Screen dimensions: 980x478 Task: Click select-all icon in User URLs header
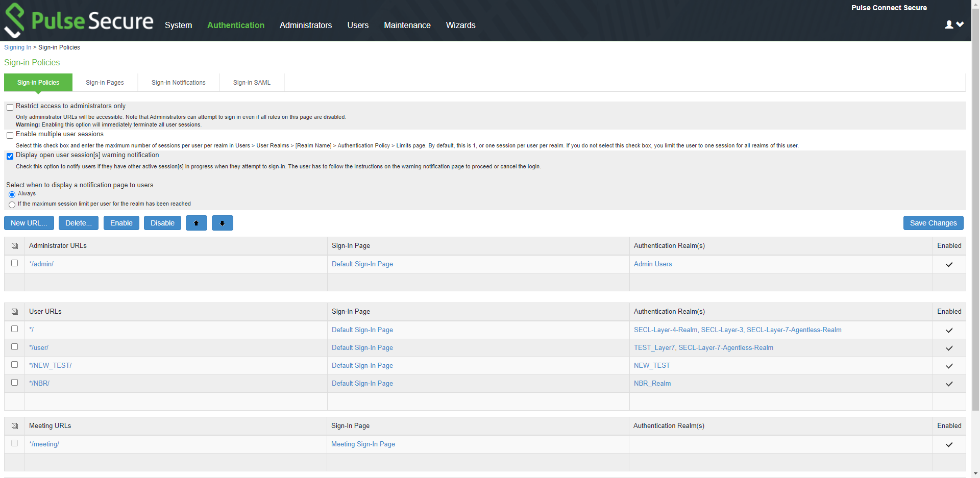pyautogui.click(x=15, y=312)
